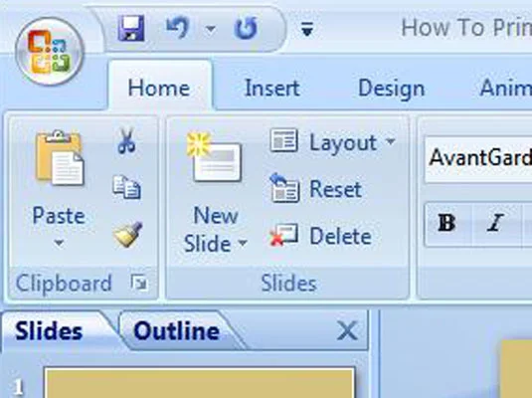
Task: Open the Office button menu
Action: [50, 51]
